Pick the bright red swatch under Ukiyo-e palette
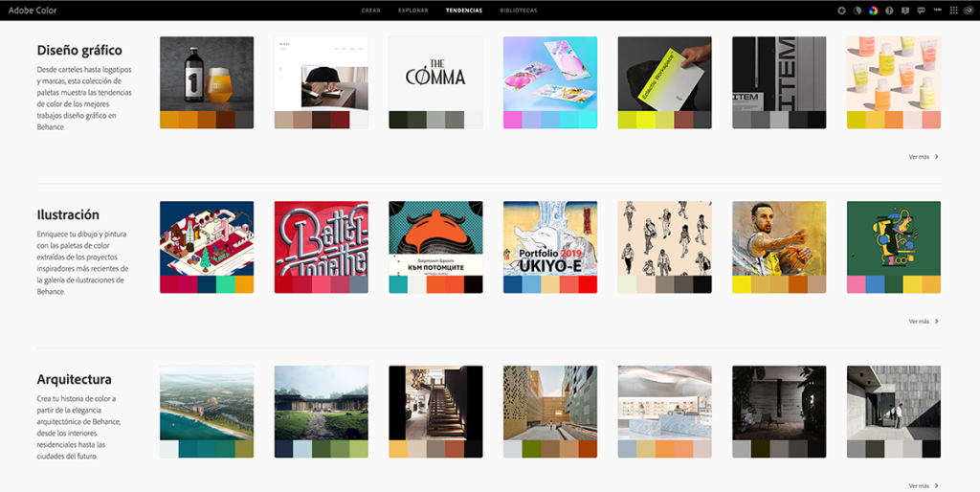The height and width of the screenshot is (492, 980). (x=588, y=284)
